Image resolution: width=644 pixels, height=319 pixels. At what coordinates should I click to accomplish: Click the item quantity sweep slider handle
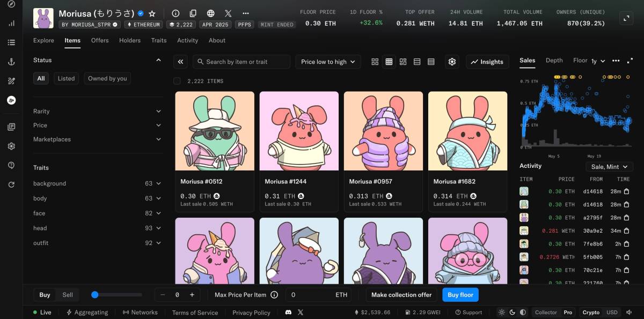click(x=95, y=294)
